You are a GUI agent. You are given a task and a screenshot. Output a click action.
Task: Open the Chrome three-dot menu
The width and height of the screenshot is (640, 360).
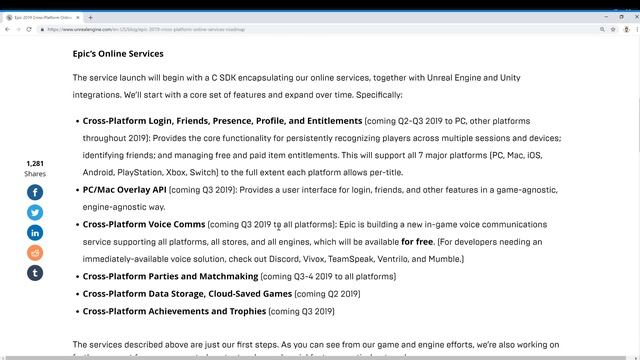[637, 29]
